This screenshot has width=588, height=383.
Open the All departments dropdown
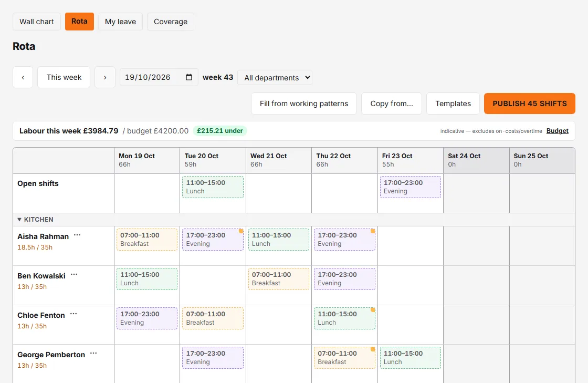[x=275, y=78]
